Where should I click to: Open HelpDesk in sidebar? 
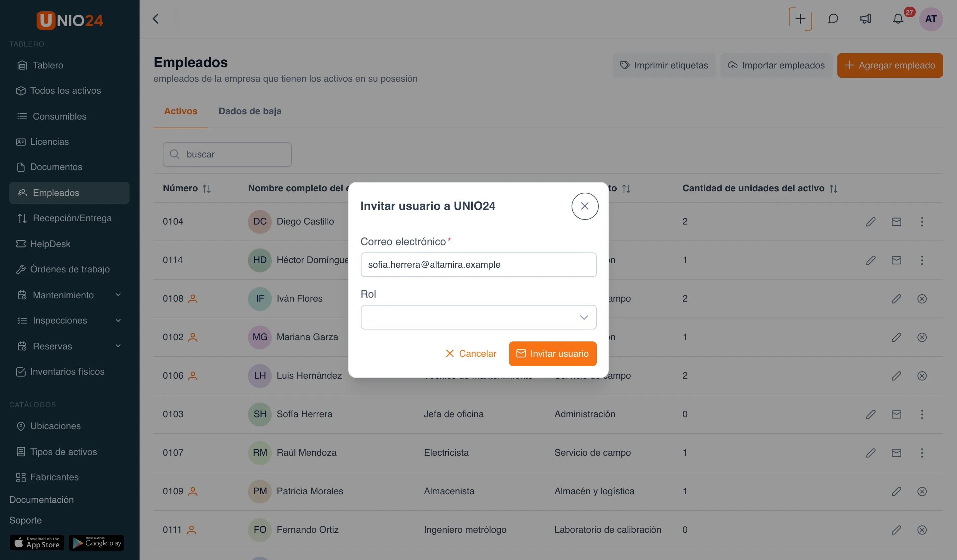pos(69,244)
